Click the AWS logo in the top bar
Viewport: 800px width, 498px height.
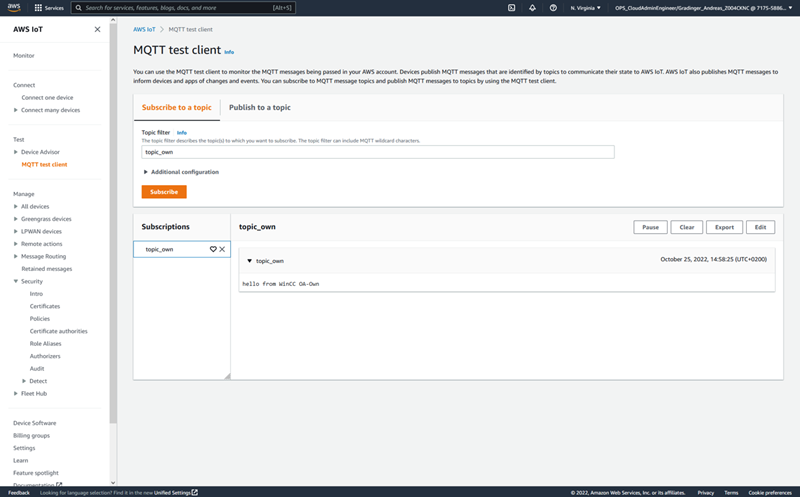coord(16,7)
